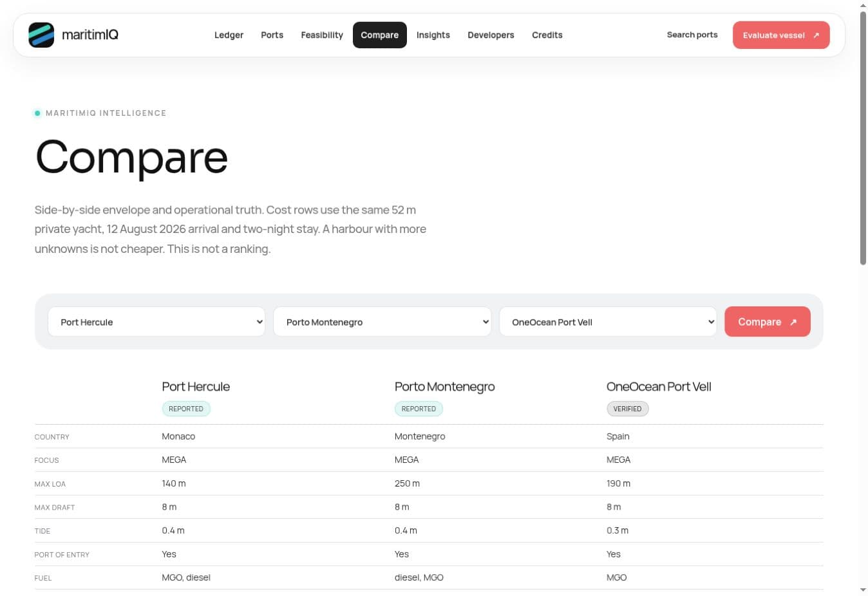The width and height of the screenshot is (868, 596).
Task: Click the maritimIQ brand name
Action: [x=90, y=35]
